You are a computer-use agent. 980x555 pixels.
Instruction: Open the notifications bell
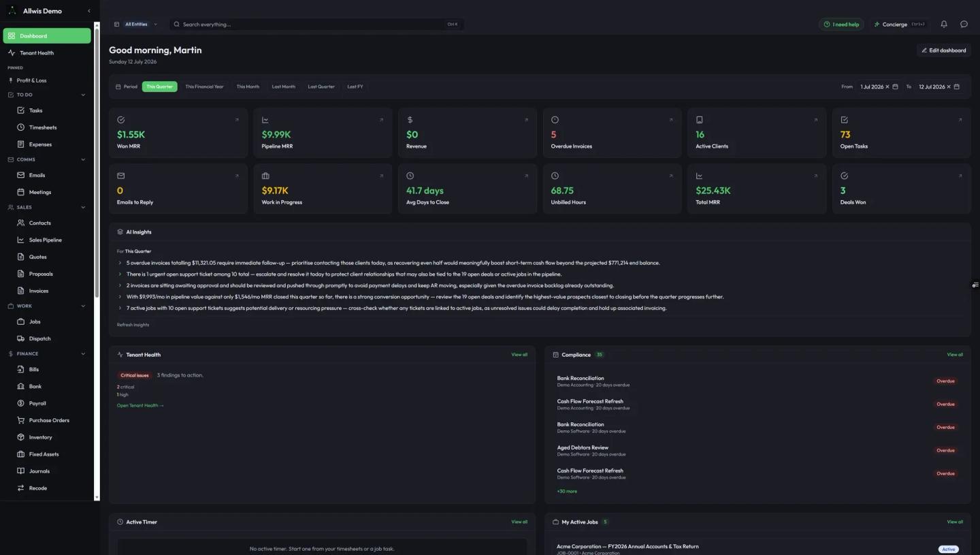pos(944,24)
